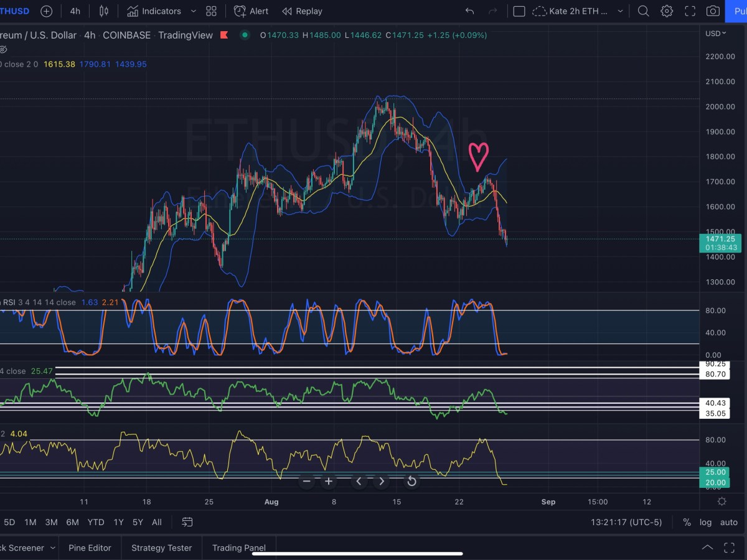Create an alert using the Alert icon

tap(250, 11)
